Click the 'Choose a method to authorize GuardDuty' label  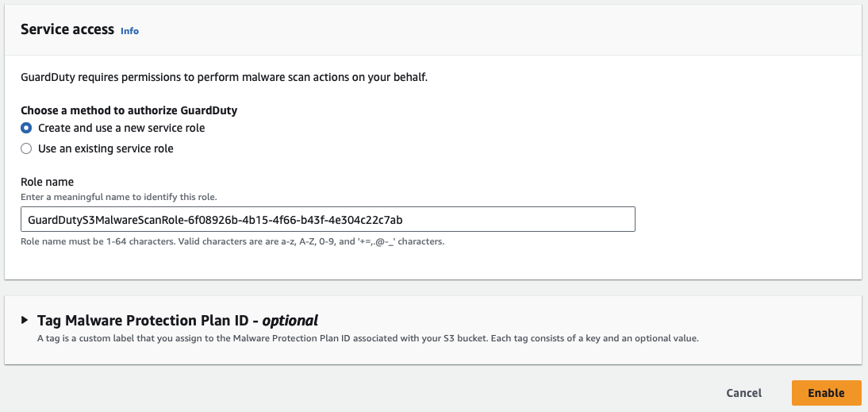tap(129, 110)
